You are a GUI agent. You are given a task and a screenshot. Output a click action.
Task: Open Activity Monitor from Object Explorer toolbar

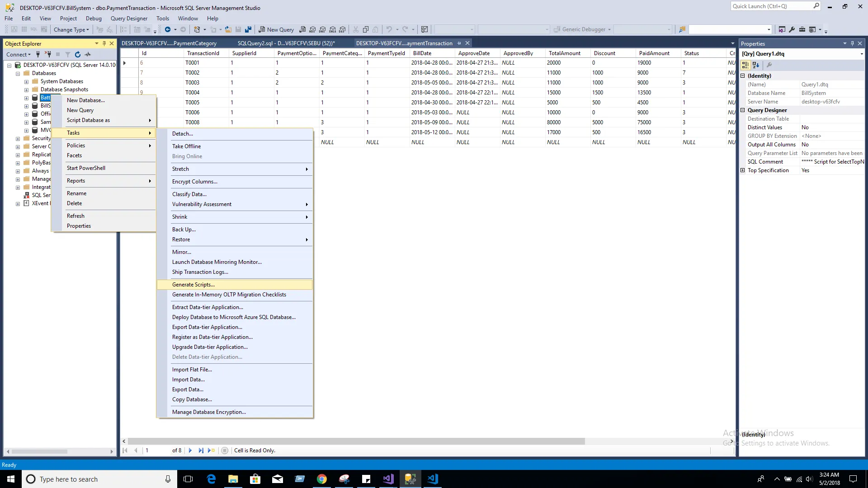tap(88, 54)
